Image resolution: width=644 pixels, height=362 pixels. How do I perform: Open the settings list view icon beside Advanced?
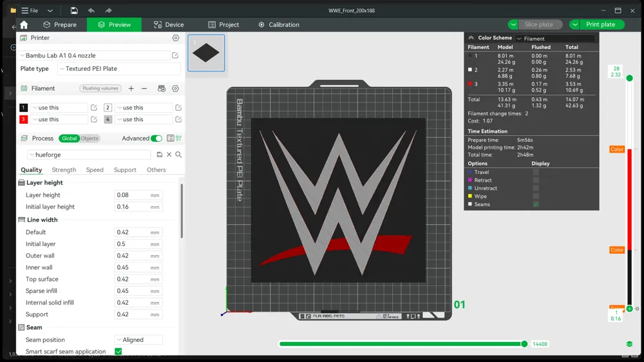[x=170, y=138]
